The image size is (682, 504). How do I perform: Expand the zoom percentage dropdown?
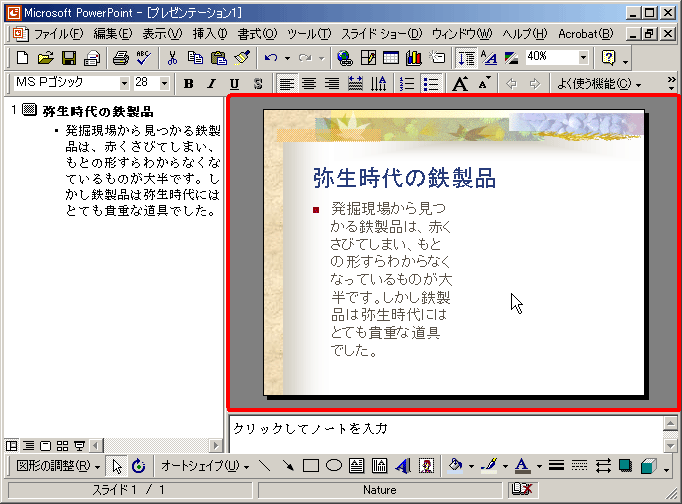pos(582,58)
